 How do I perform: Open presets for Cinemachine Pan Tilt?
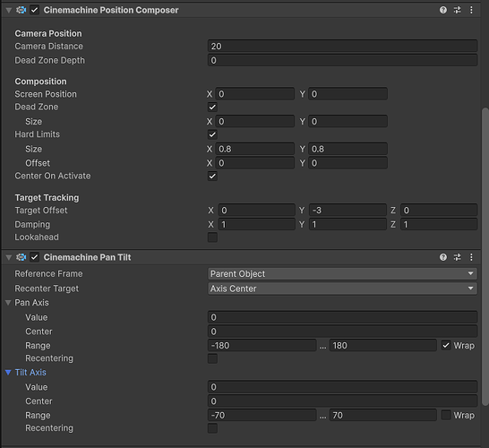tap(457, 257)
